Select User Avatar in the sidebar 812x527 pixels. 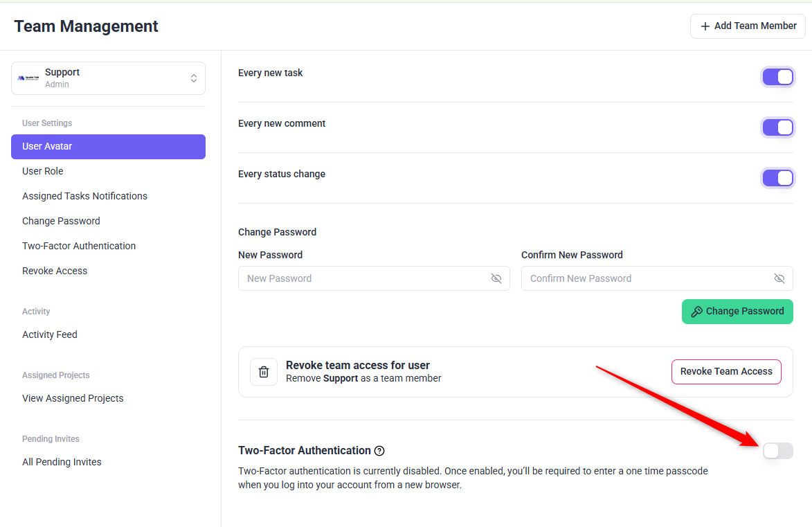[x=108, y=147]
